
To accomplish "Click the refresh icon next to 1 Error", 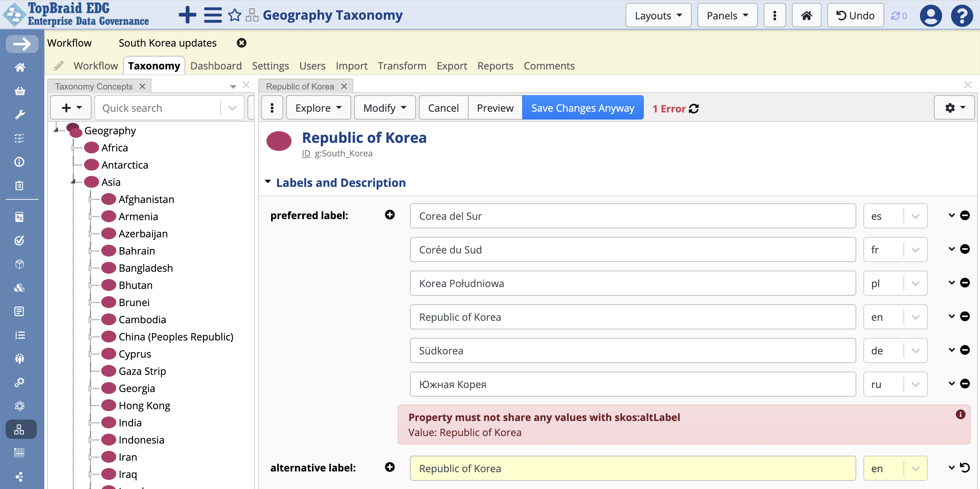I will click(694, 108).
